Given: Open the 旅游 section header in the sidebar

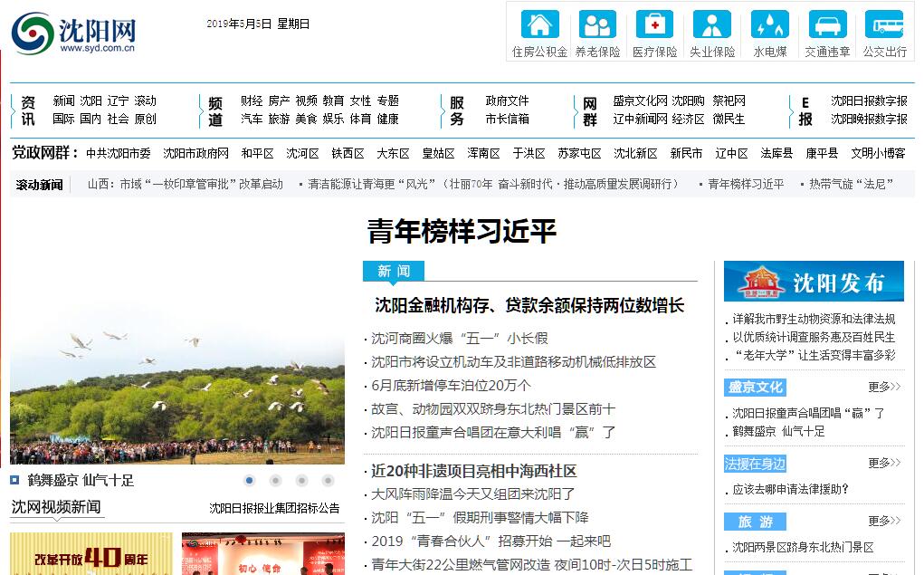Looking at the screenshot, I should [x=755, y=522].
